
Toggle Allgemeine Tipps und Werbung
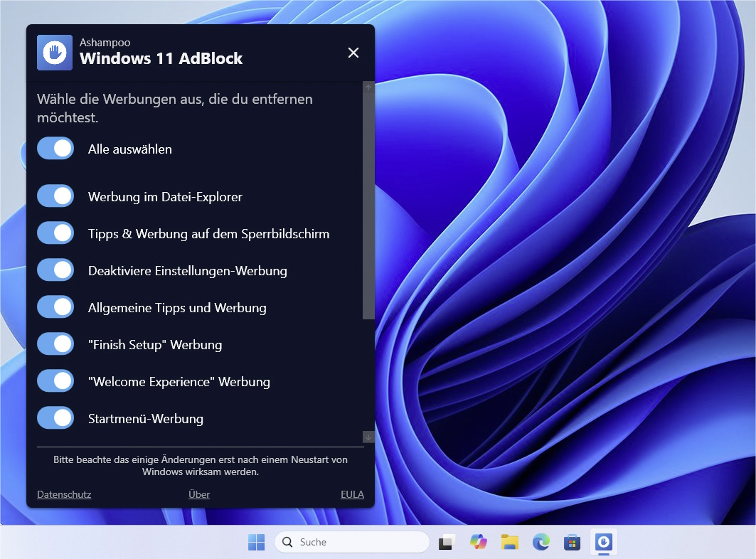tap(55, 307)
